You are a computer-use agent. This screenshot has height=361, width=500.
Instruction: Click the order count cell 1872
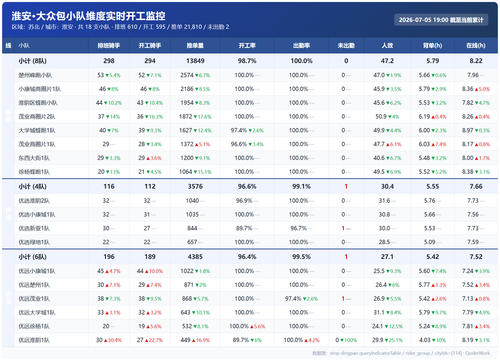tap(185, 117)
